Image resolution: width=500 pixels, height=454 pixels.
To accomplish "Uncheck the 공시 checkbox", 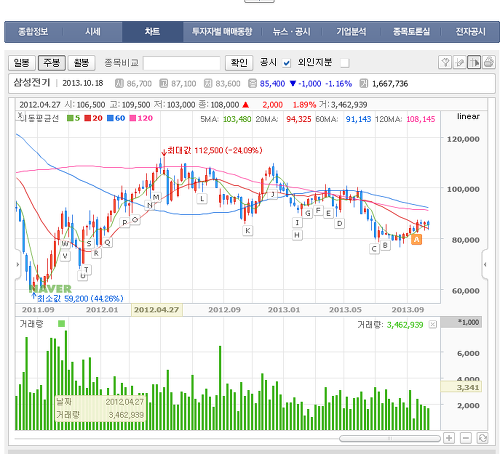I will coord(286,63).
